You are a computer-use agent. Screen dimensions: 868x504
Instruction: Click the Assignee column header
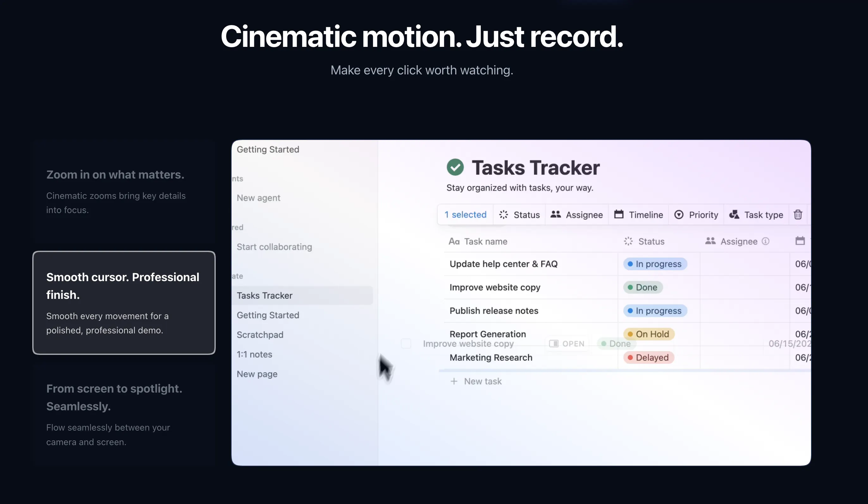tap(731, 241)
